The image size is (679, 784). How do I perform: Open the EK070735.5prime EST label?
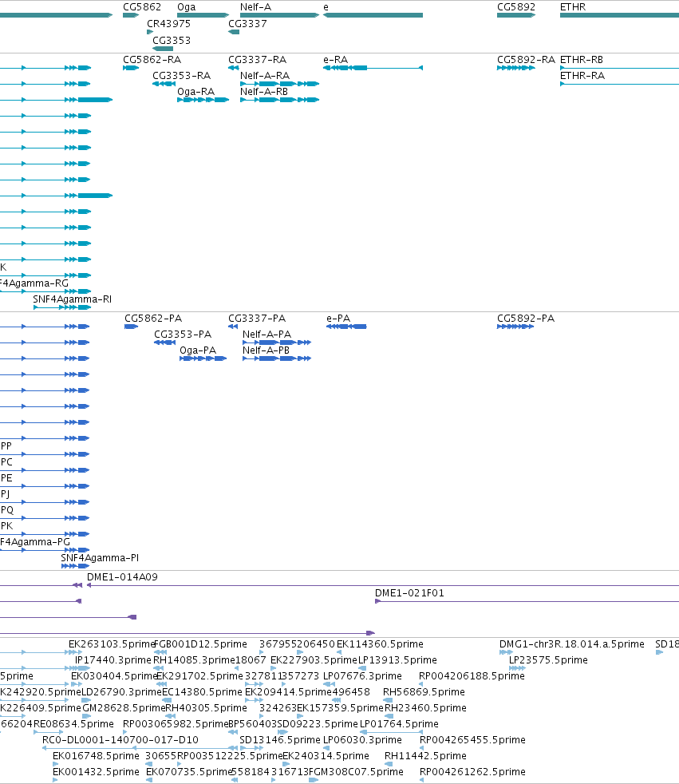(189, 772)
